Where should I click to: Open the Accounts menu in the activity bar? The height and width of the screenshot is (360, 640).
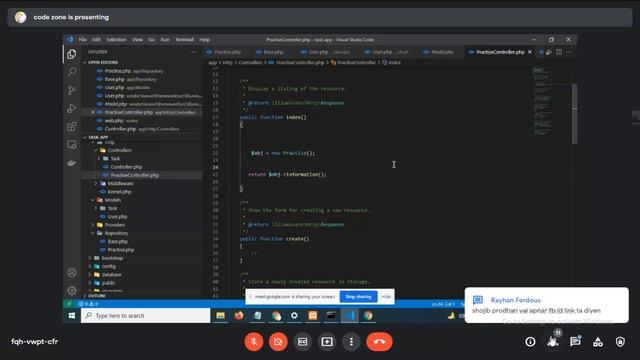[72, 273]
